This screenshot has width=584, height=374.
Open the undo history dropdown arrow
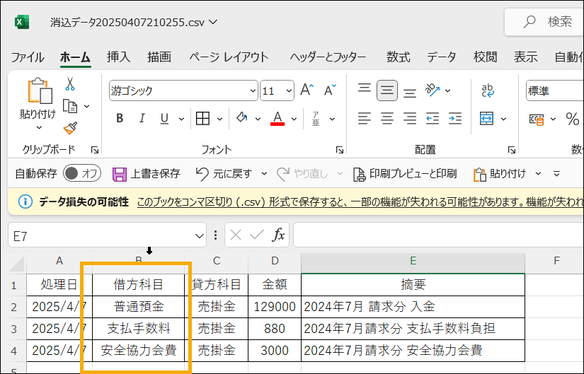click(x=264, y=174)
